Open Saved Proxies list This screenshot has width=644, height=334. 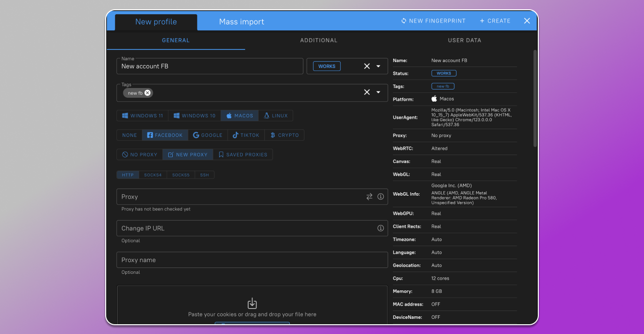(x=243, y=155)
